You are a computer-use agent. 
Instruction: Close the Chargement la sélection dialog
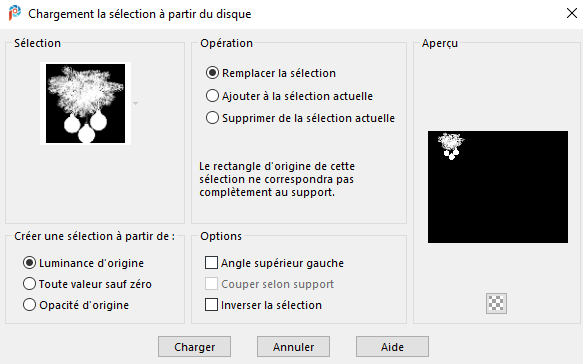(571, 13)
